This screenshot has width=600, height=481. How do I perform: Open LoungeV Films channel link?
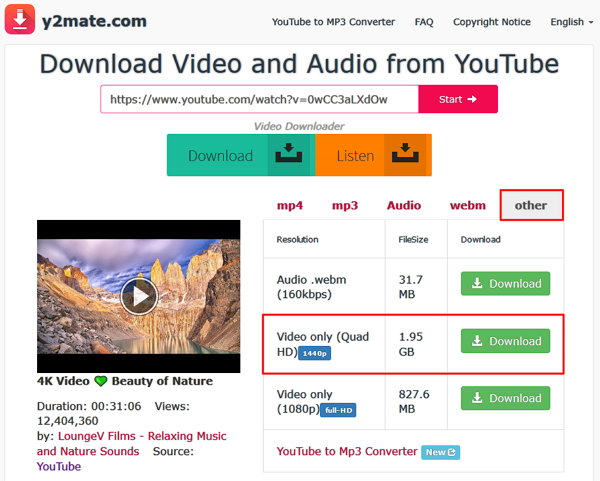click(x=132, y=443)
